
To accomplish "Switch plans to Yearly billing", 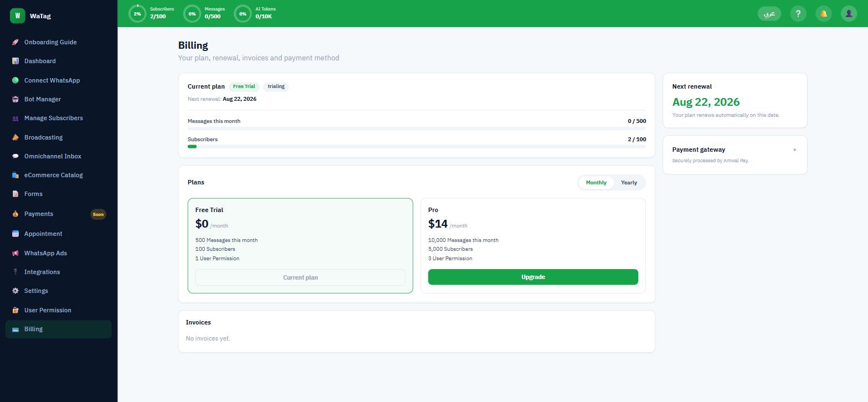I will 629,182.
